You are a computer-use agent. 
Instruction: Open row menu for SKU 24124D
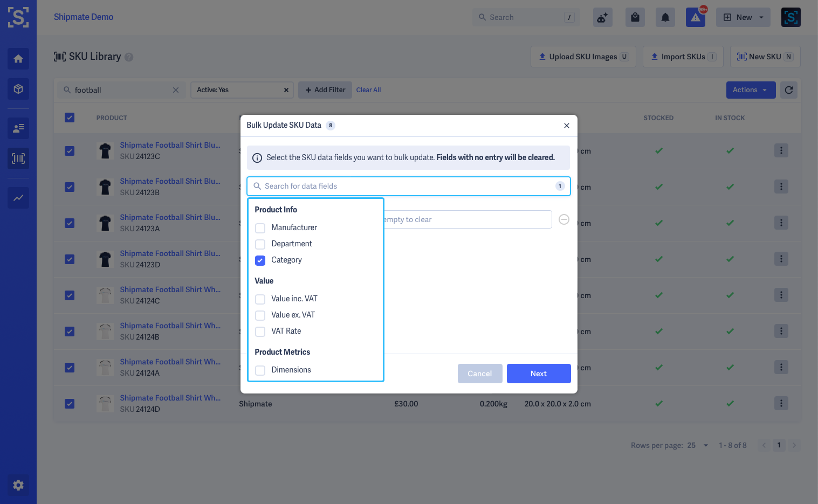[781, 403]
